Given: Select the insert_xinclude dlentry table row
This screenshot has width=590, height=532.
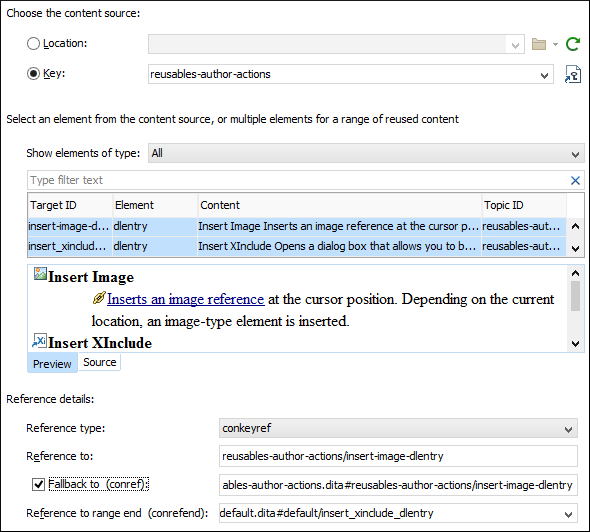Looking at the screenshot, I should pos(297,246).
